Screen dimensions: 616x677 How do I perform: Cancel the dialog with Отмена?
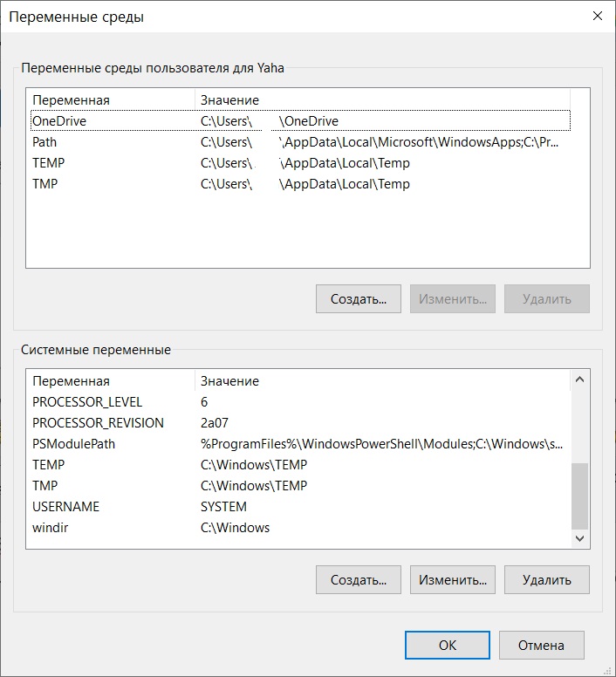pos(541,646)
